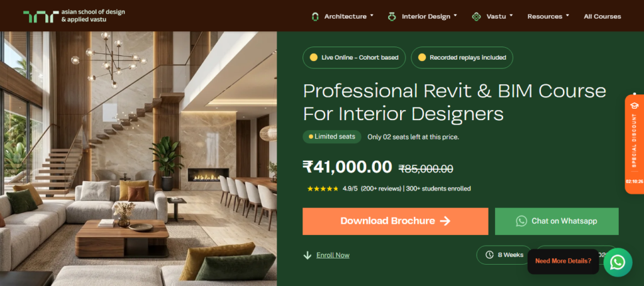Image resolution: width=644 pixels, height=286 pixels.
Task: Click the Need More Details? popup
Action: click(563, 261)
